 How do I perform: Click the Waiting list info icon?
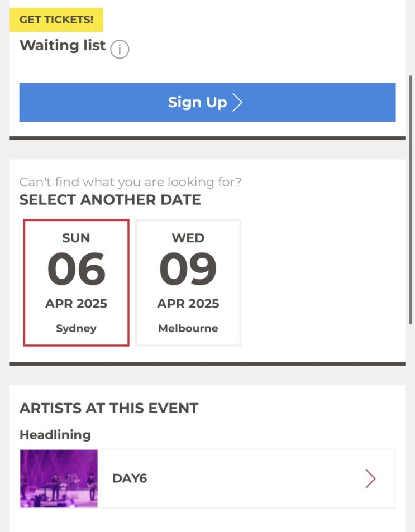point(120,49)
